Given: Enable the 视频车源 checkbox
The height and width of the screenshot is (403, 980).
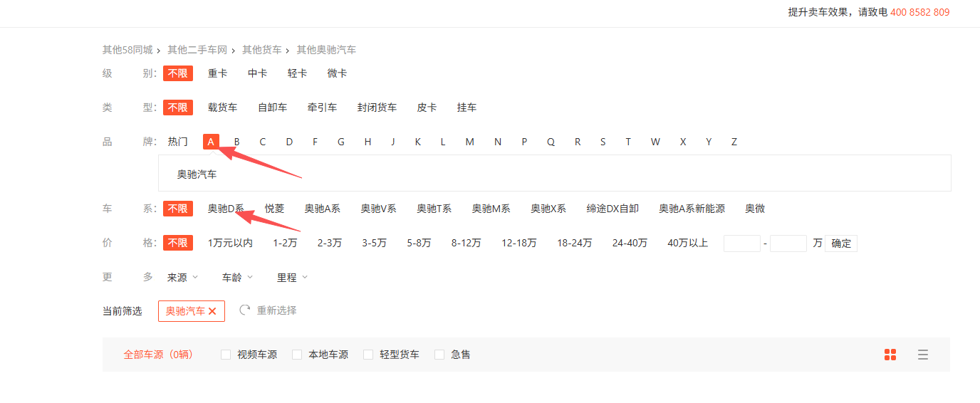Looking at the screenshot, I should pos(226,355).
